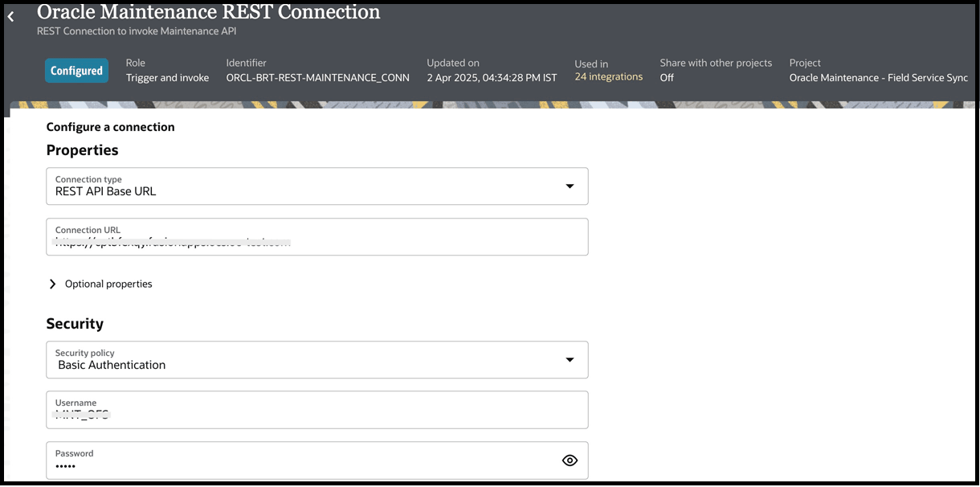
Task: Show password with the eye icon
Action: pos(570,460)
